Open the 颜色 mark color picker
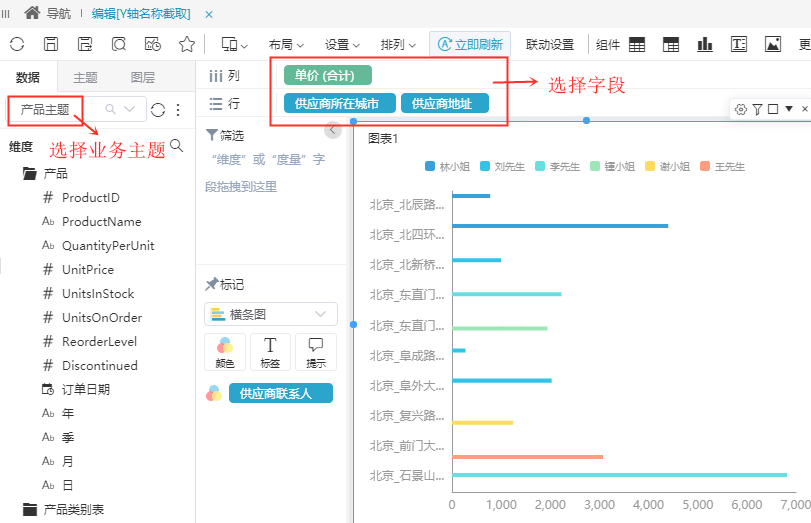The image size is (811, 523). [x=225, y=352]
